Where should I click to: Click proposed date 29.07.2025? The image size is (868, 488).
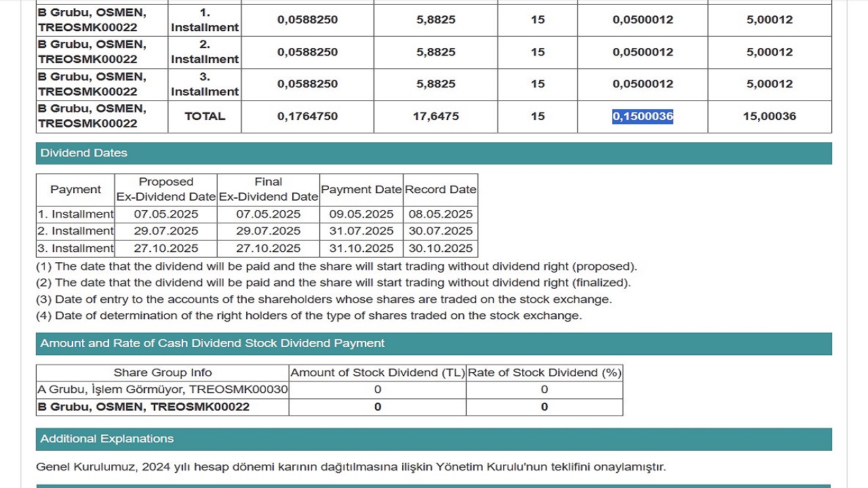[x=166, y=231]
